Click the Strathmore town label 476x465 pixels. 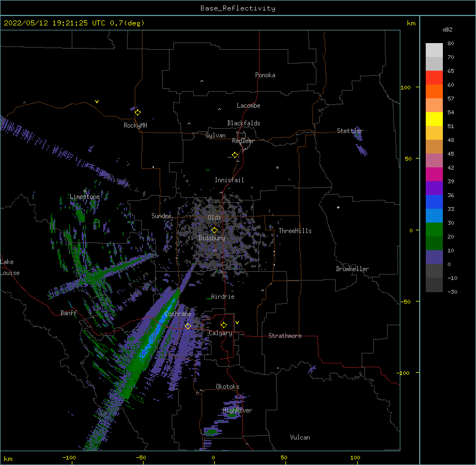285,336
